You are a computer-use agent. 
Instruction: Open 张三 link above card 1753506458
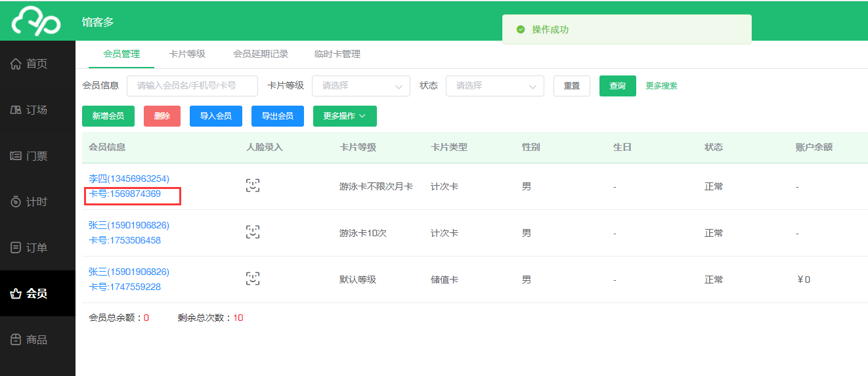(x=129, y=225)
